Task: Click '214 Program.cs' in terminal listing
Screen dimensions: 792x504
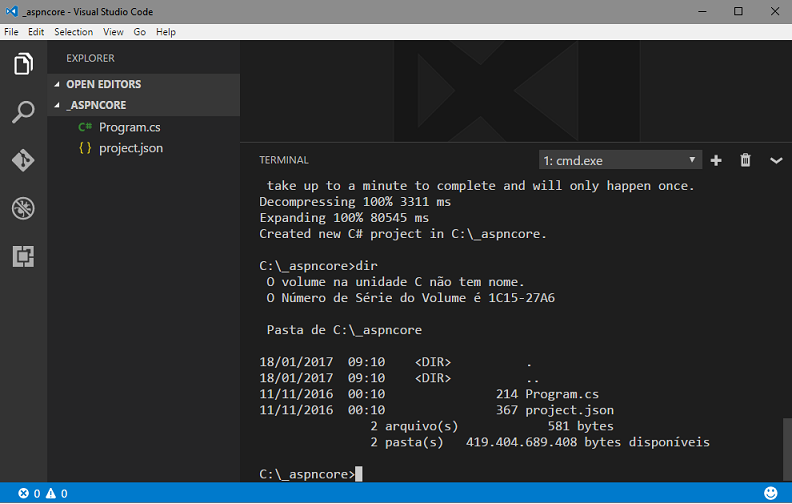Action: point(547,394)
